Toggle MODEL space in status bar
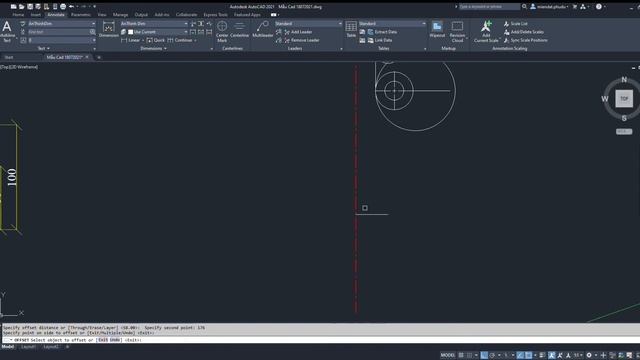 448,356
